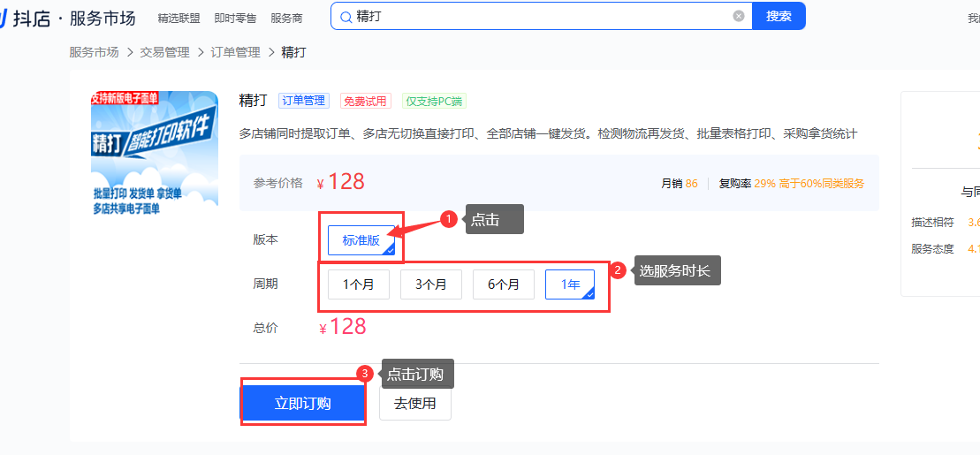The image size is (980, 455).
Task: Select the 1个月 period option
Action: (x=359, y=284)
